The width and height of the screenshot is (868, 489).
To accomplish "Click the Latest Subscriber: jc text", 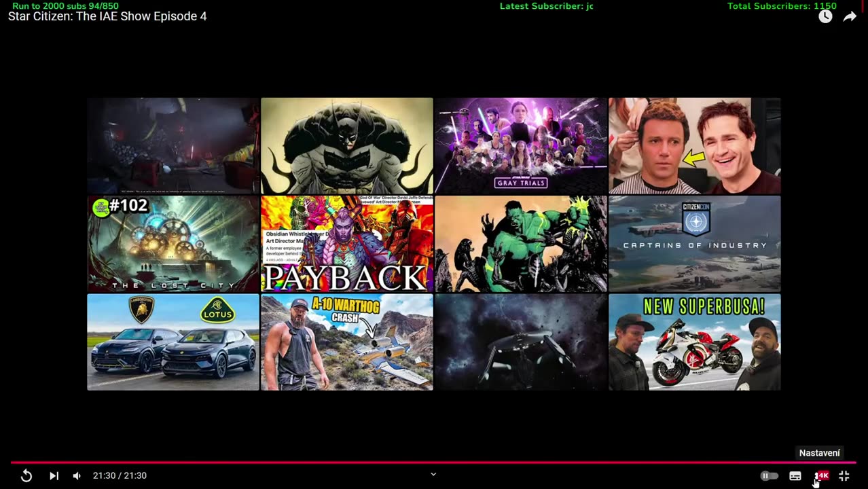I will [547, 6].
